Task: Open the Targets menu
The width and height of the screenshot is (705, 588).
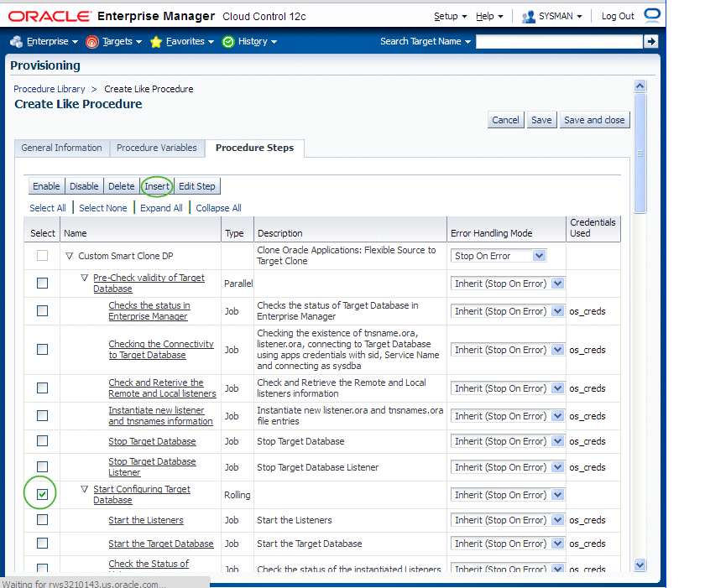Action: [122, 41]
